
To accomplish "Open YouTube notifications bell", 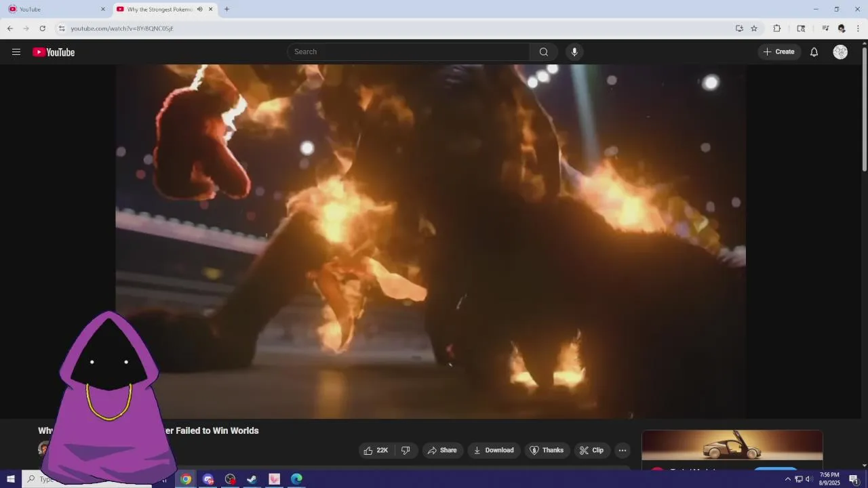I will click(814, 52).
